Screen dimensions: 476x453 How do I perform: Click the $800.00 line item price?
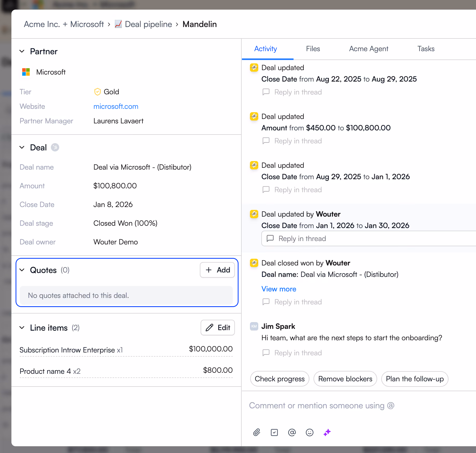[x=218, y=370]
